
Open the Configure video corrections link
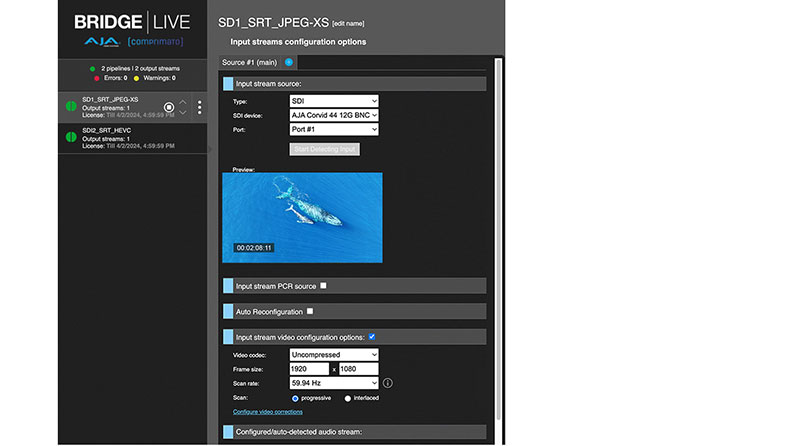pyautogui.click(x=267, y=412)
